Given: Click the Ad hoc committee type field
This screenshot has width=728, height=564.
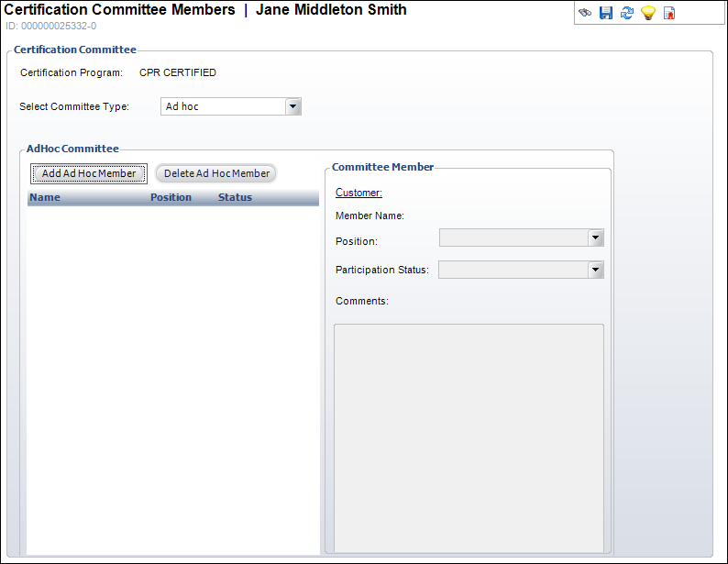Looking at the screenshot, I should pyautogui.click(x=223, y=107).
